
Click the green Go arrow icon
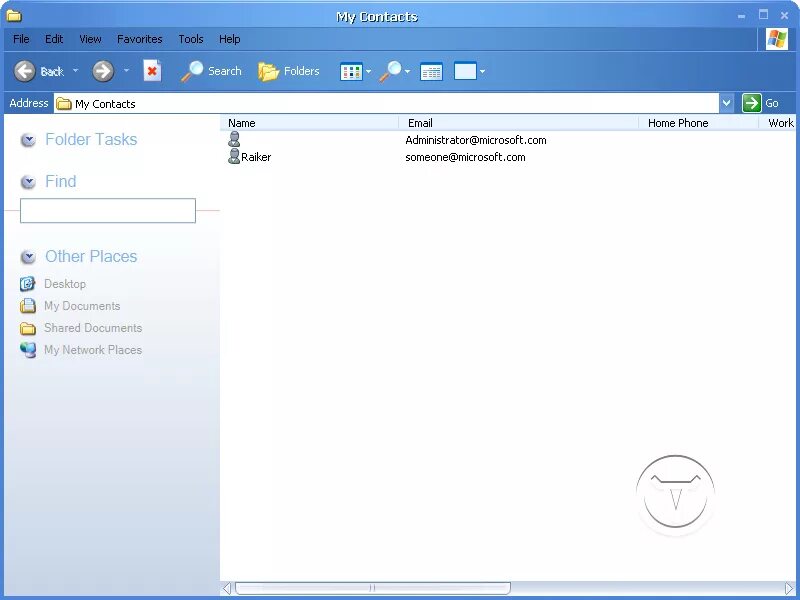click(x=752, y=103)
